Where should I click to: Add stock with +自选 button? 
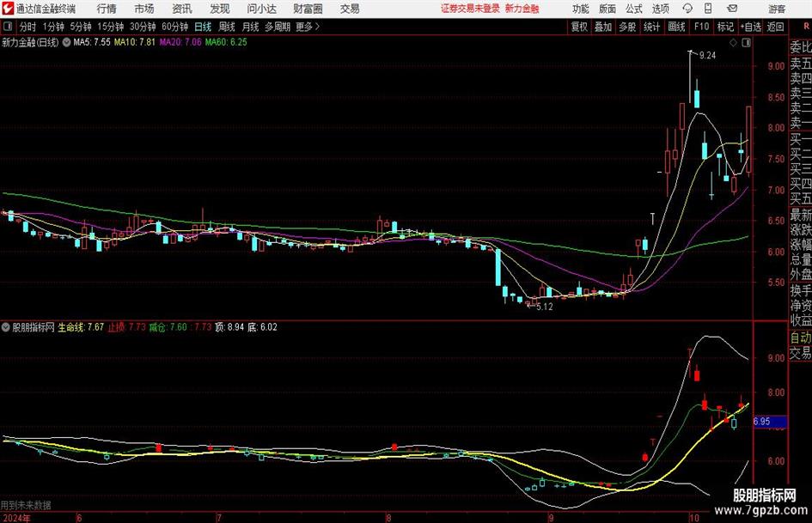(750, 27)
